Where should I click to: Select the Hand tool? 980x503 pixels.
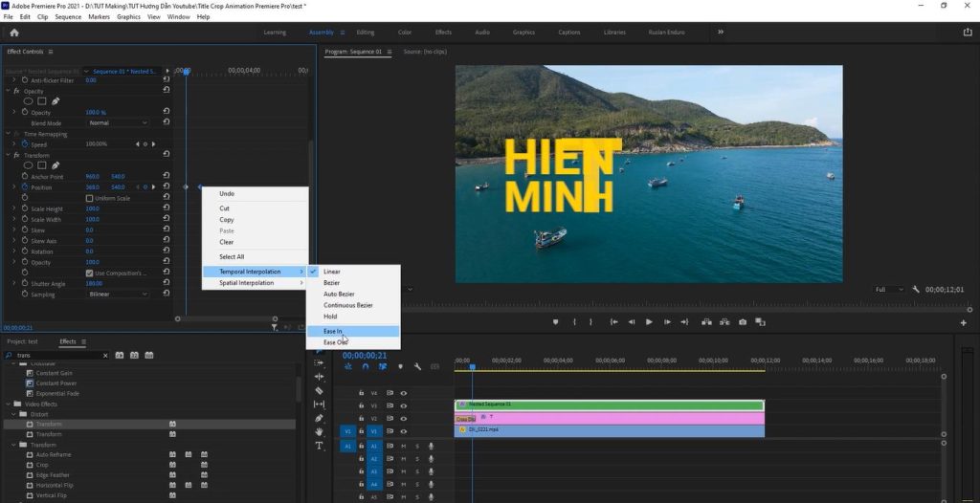tap(319, 432)
